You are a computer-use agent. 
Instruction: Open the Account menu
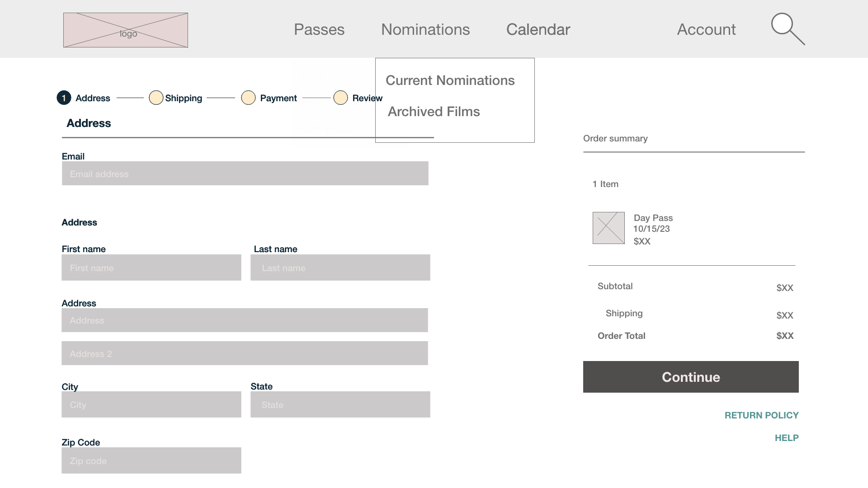(x=706, y=29)
